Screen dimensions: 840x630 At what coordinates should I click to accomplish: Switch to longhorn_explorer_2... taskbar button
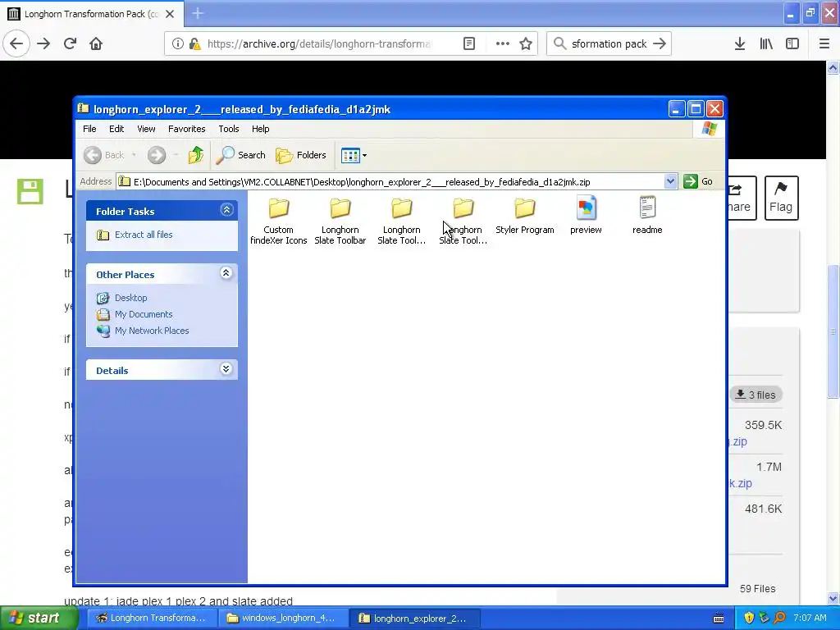click(414, 619)
